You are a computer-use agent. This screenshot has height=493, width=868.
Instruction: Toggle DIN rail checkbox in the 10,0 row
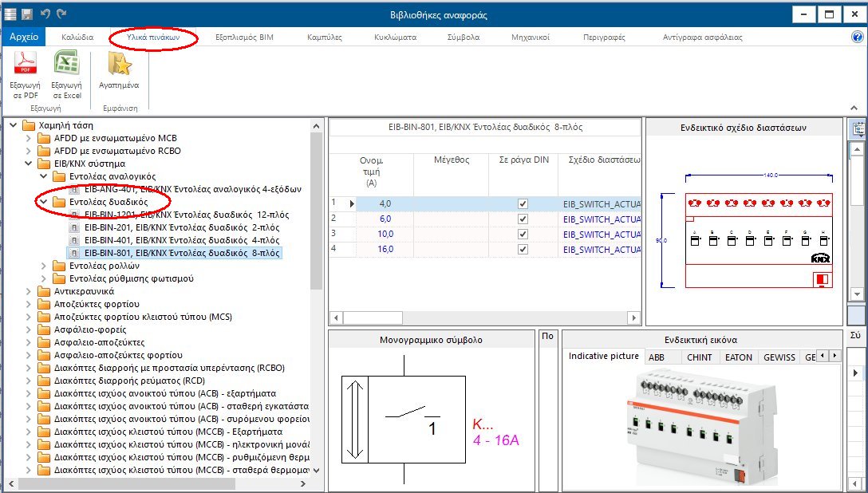pyautogui.click(x=523, y=234)
